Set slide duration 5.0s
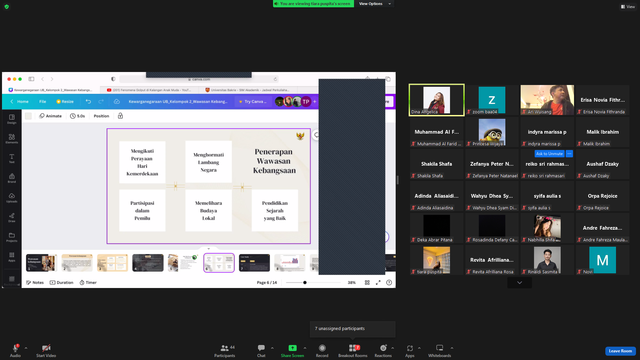This screenshot has height=360, width=640. coord(77,116)
